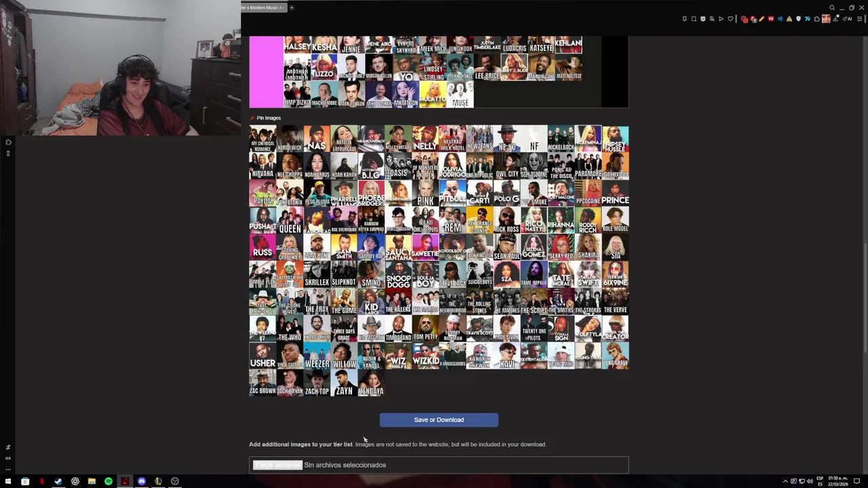
Task: Choose the Prince artist tile
Action: point(616,193)
